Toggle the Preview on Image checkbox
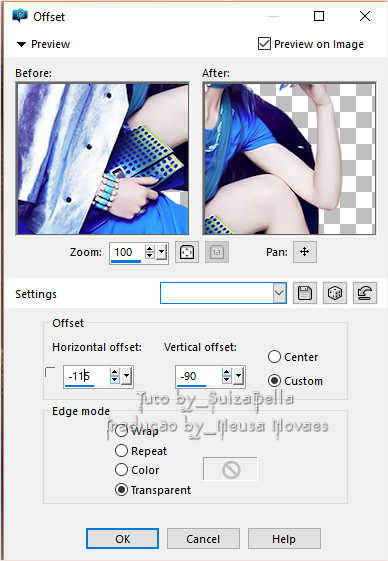This screenshot has width=388, height=561. tap(264, 44)
